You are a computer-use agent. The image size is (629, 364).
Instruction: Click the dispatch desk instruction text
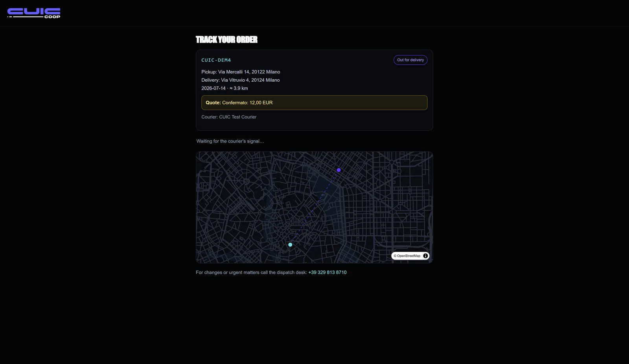251,273
